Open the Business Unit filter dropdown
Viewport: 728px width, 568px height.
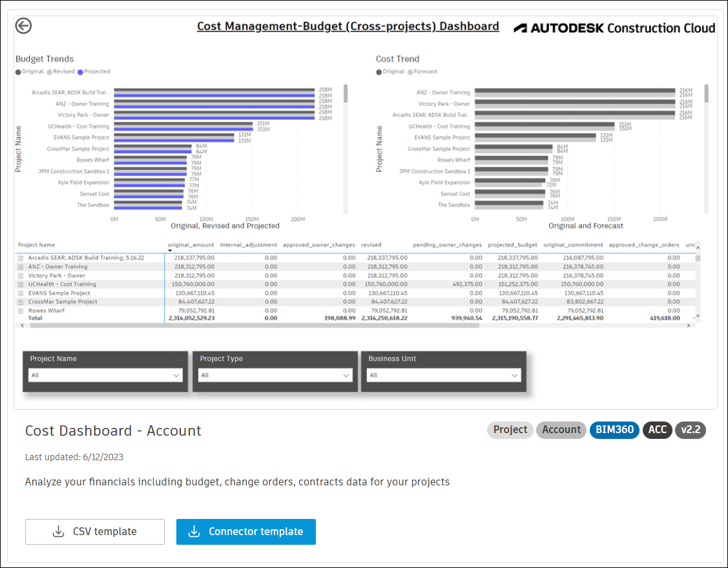coord(444,375)
